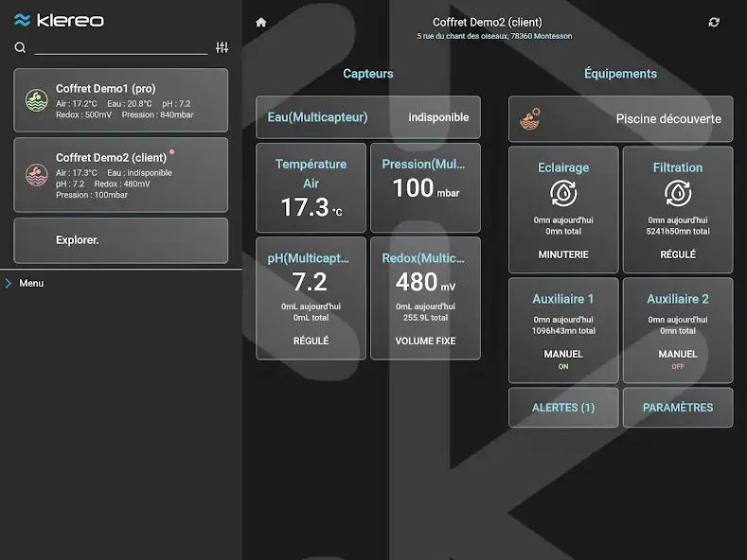Click Demo1 Pression : 840mbar reading
The width and height of the screenshot is (747, 560).
pos(158,114)
